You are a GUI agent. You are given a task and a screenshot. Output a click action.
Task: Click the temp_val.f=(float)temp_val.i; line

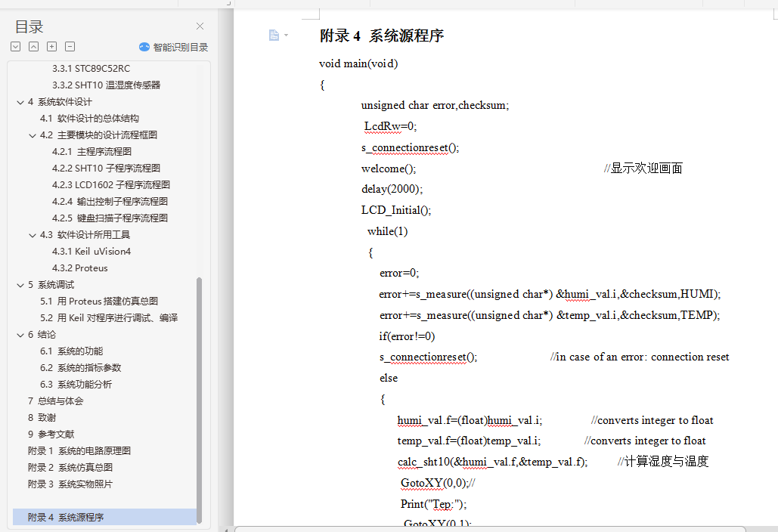click(x=469, y=441)
